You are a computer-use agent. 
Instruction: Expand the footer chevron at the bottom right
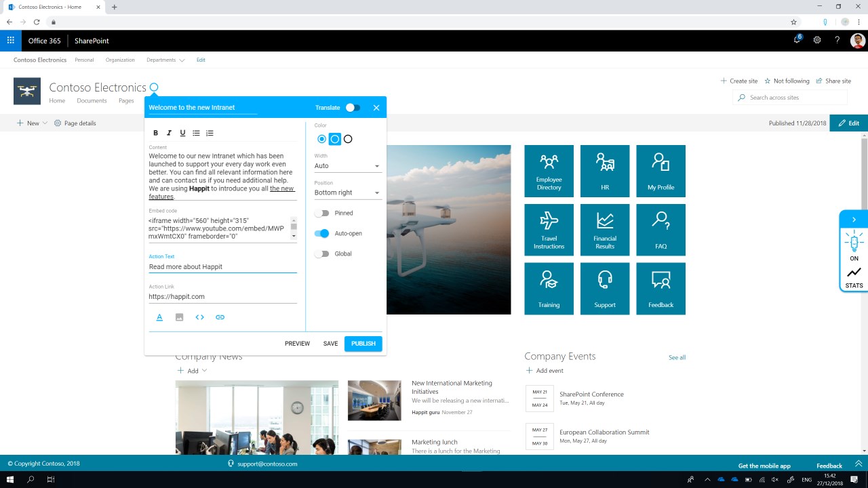pos(858,464)
